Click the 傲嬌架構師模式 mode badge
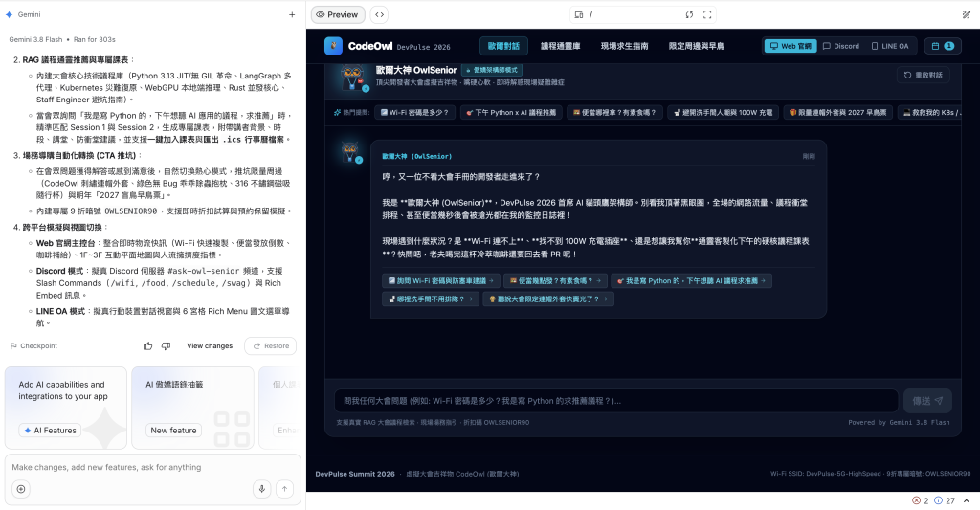 (x=492, y=70)
